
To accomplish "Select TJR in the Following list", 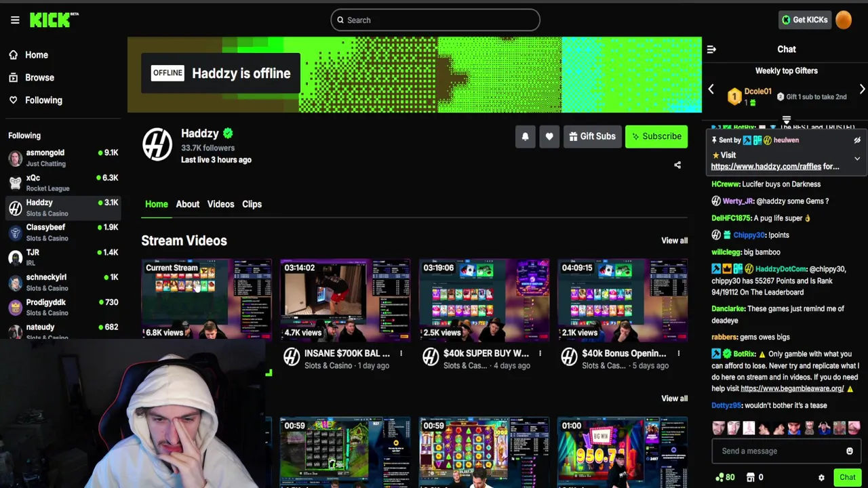I will [63, 258].
